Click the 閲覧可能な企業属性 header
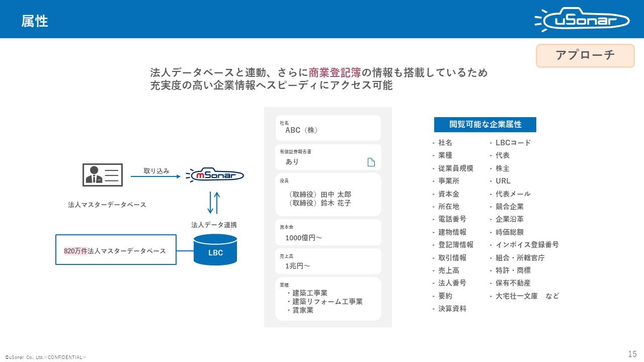The height and width of the screenshot is (362, 644). click(485, 125)
